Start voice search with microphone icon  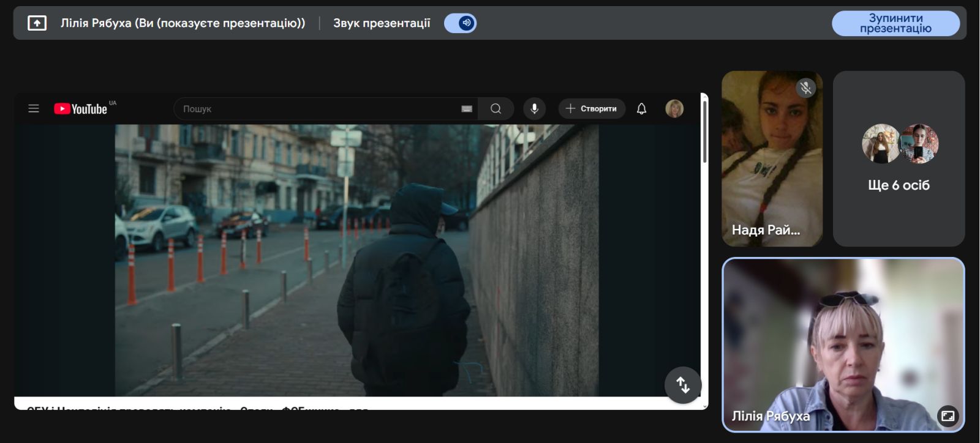click(x=534, y=108)
